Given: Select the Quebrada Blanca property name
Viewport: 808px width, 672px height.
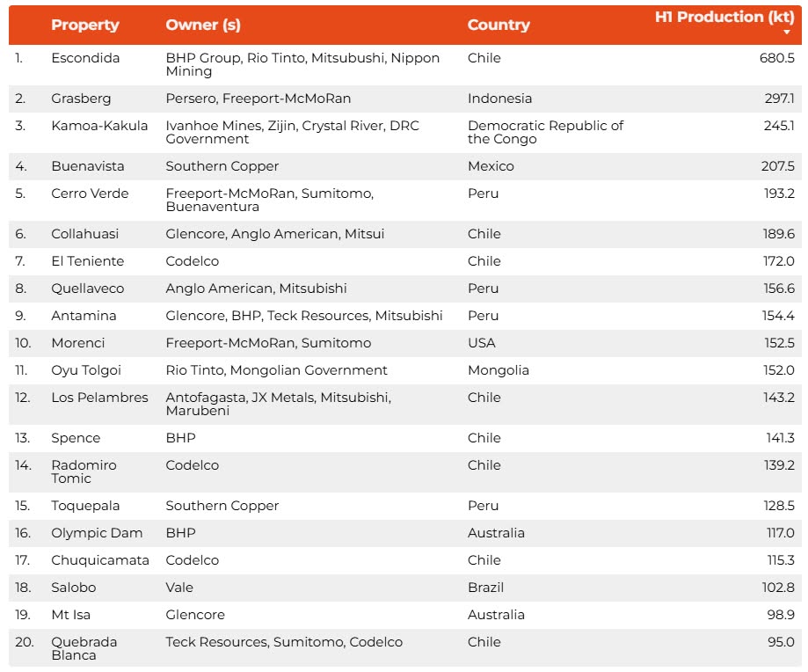Looking at the screenshot, I should (84, 648).
